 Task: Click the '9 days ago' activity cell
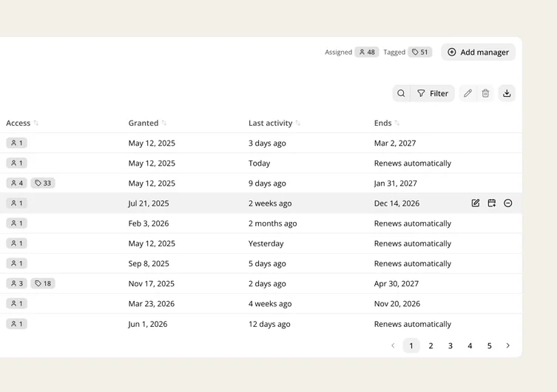tap(267, 183)
